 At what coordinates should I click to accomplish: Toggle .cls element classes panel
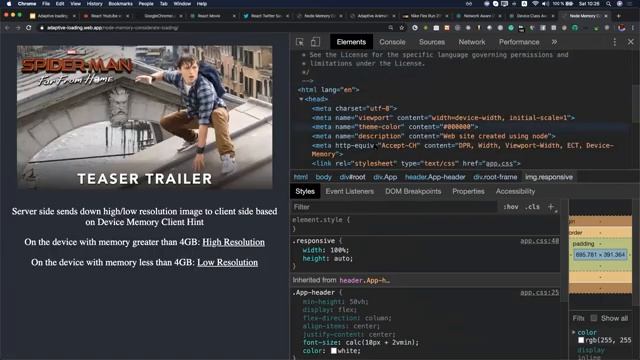click(x=532, y=207)
